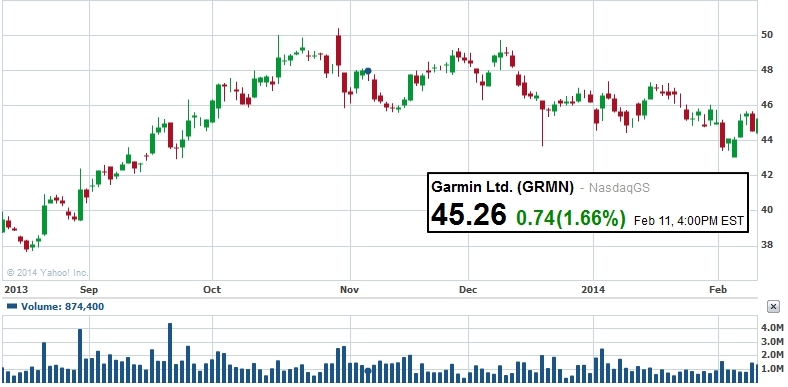Viewport: 788px width, 387px height.
Task: Click the Sep label on the date axis
Action: 89,289
